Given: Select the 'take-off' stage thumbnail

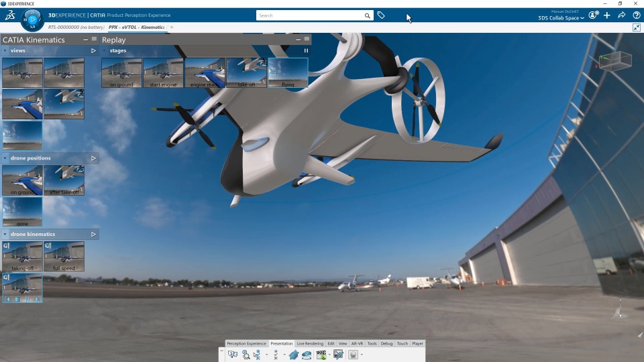Looking at the screenshot, I should click(x=246, y=72).
